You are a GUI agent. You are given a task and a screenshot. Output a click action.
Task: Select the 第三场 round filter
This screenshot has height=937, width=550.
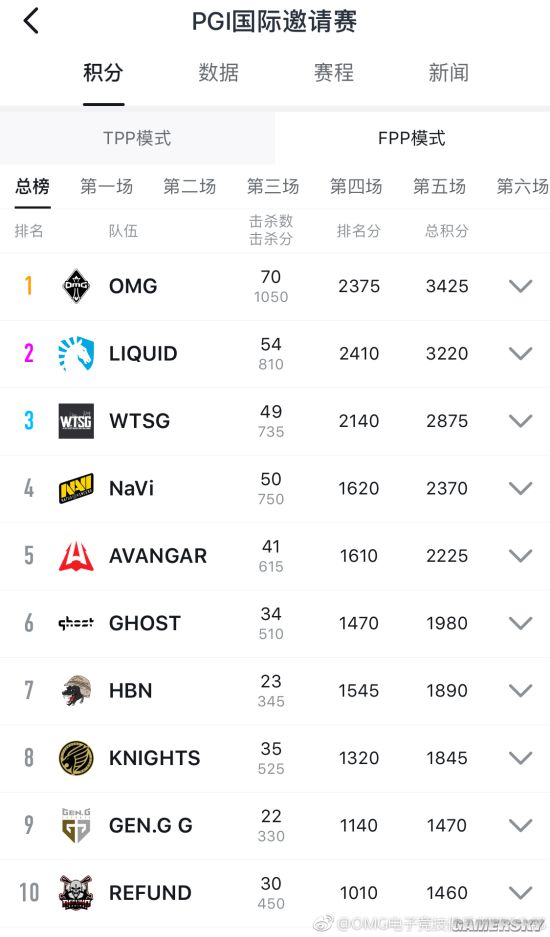tap(273, 186)
